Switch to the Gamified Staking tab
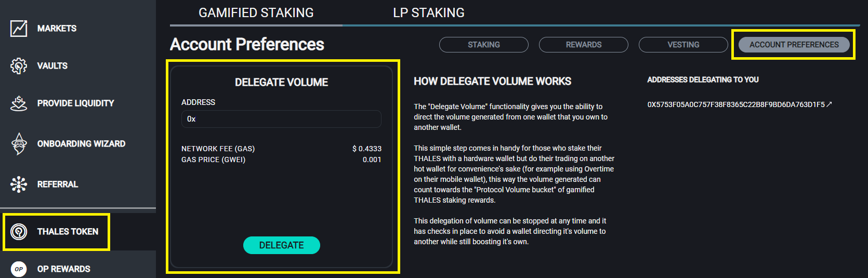The width and height of the screenshot is (868, 278). tap(256, 13)
